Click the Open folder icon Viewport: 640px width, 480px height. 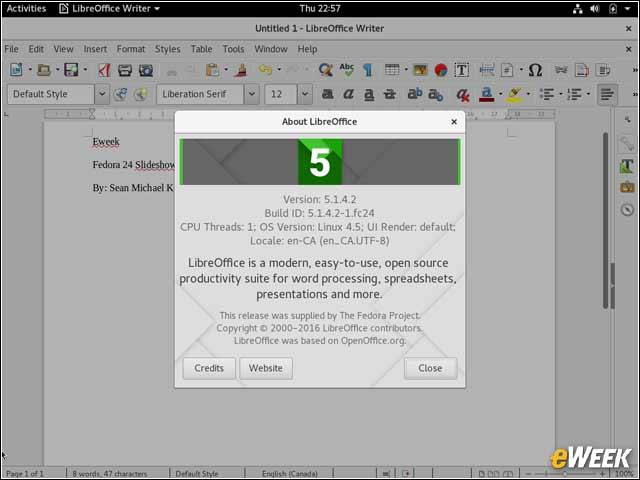44,70
